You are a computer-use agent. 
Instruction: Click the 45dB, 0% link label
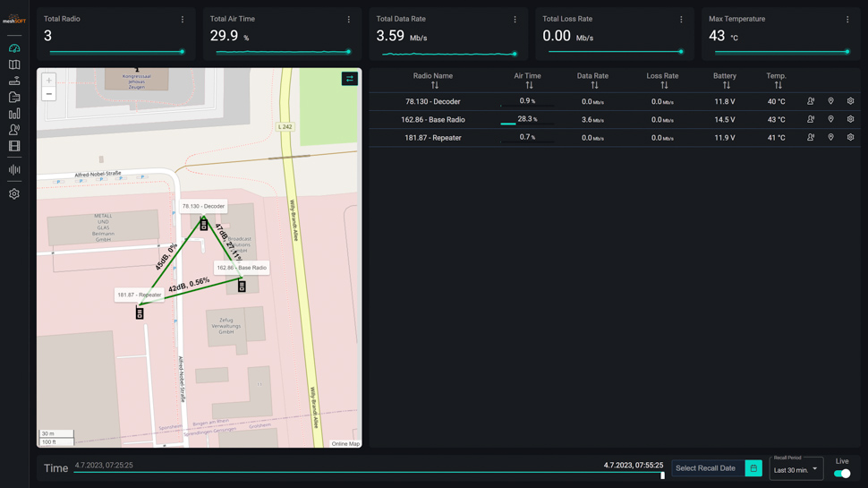pos(166,256)
